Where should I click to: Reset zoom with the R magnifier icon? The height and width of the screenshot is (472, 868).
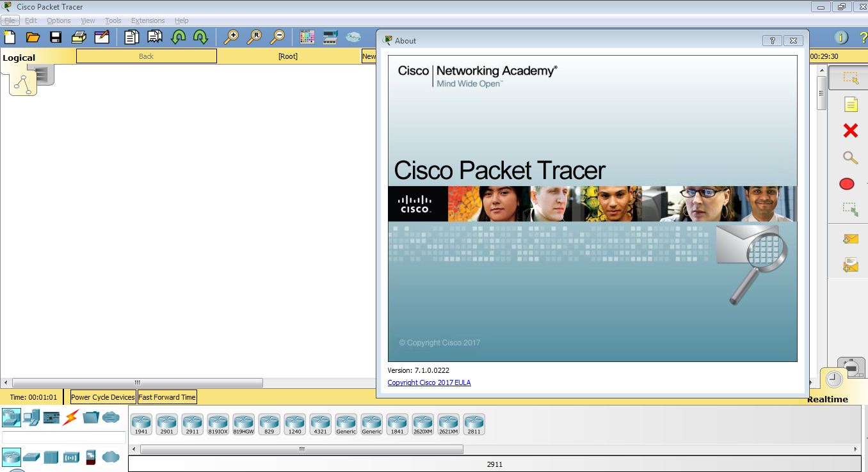[254, 36]
